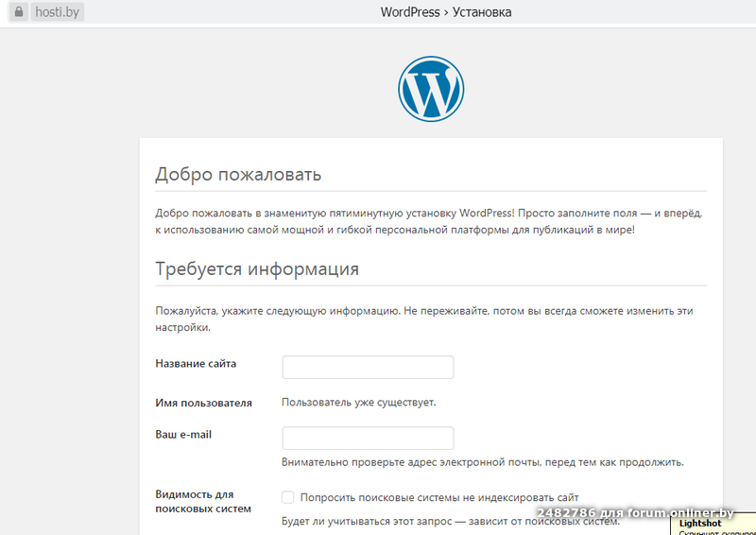This screenshot has height=535, width=756.
Task: Click the five-minute install welcome paragraph
Action: coord(429,222)
